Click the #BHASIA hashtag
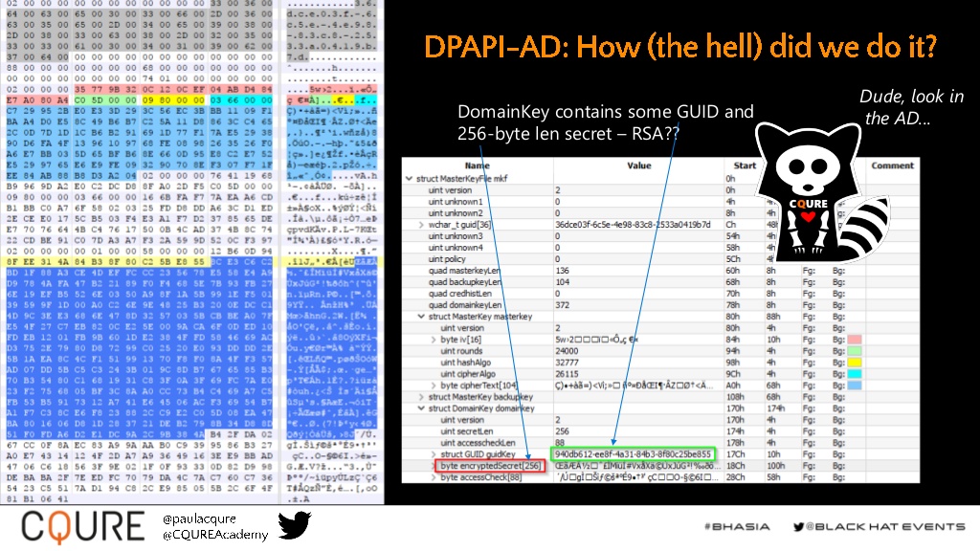The height and width of the screenshot is (551, 980). tap(737, 527)
